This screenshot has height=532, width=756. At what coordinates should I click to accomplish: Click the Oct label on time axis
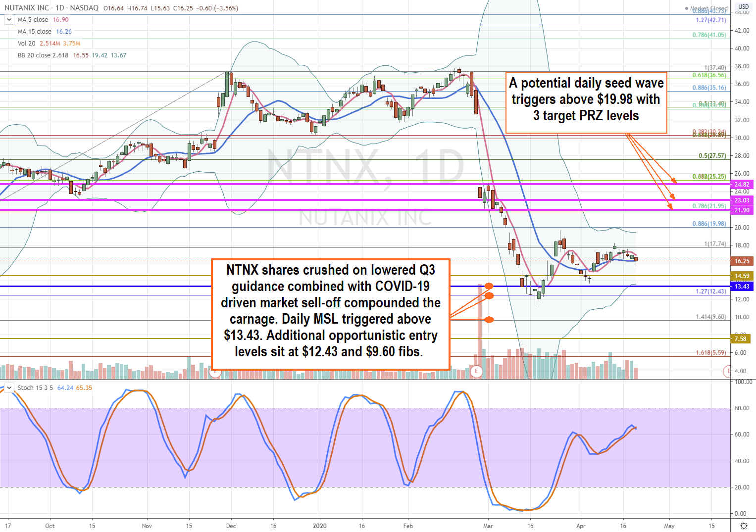50,526
